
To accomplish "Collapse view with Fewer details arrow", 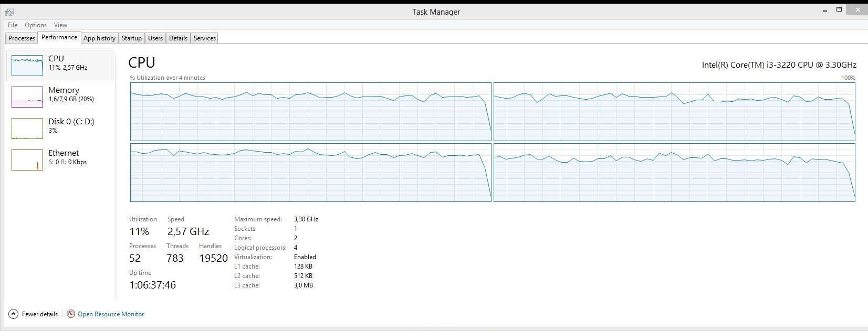I will tap(13, 314).
